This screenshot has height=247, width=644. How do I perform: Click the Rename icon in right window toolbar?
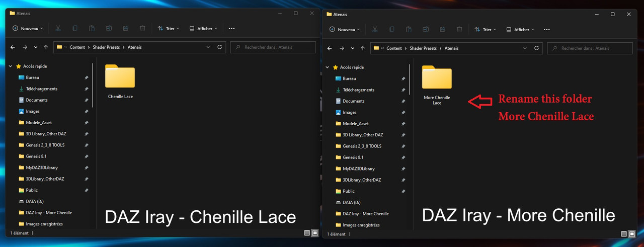[426, 30]
